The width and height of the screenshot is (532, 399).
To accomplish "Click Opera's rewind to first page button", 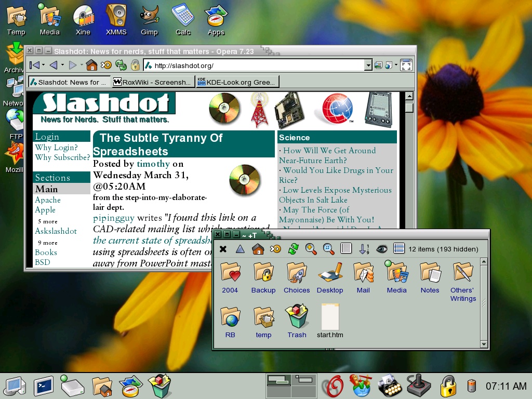I will pos(34,65).
